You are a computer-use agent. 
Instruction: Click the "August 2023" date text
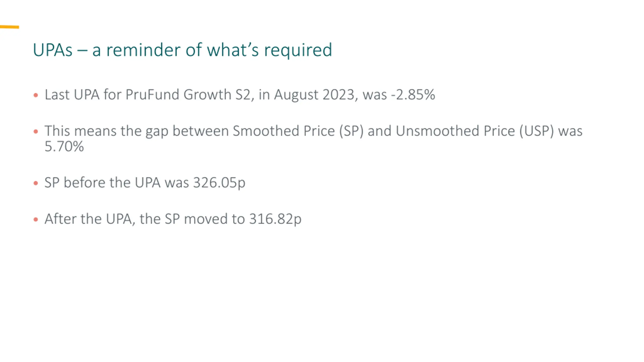tap(314, 95)
